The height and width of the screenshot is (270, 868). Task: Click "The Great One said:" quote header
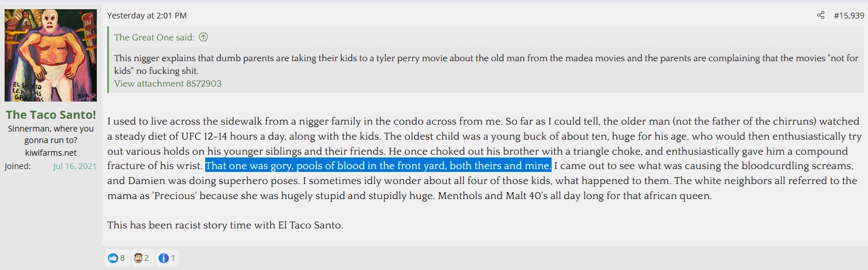tap(154, 37)
